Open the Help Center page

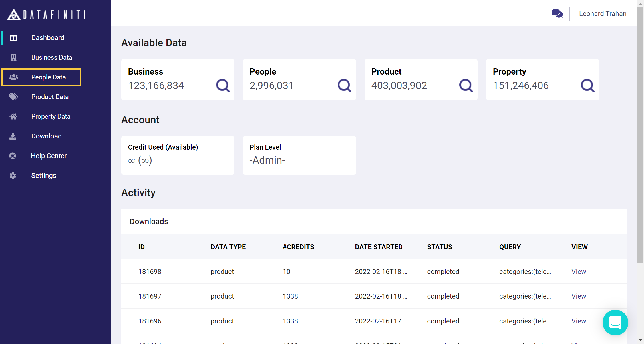tap(49, 156)
